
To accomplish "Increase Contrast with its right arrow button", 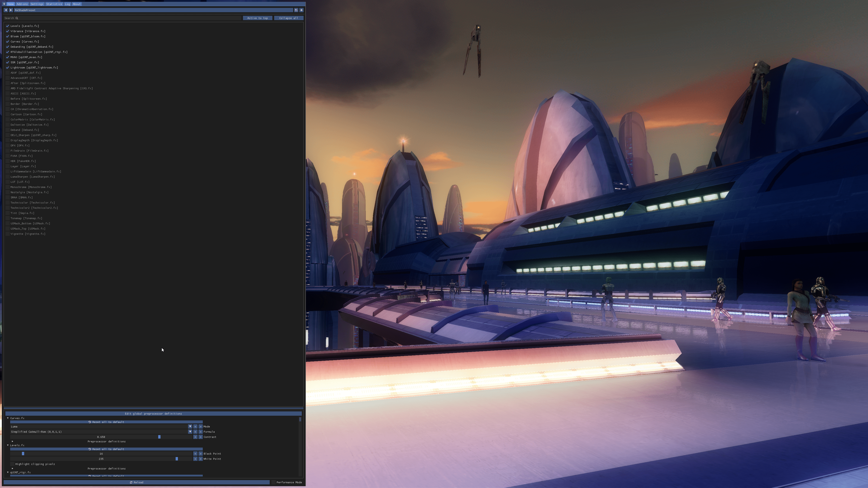I will click(200, 437).
